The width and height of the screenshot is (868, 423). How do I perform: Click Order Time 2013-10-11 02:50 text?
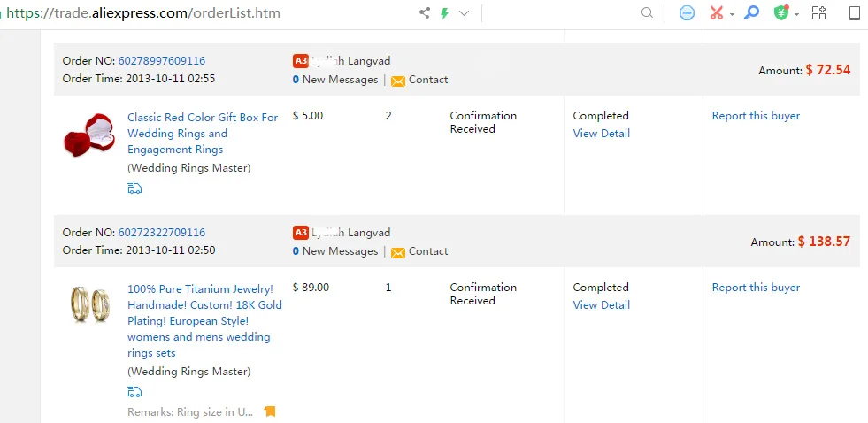click(x=138, y=250)
